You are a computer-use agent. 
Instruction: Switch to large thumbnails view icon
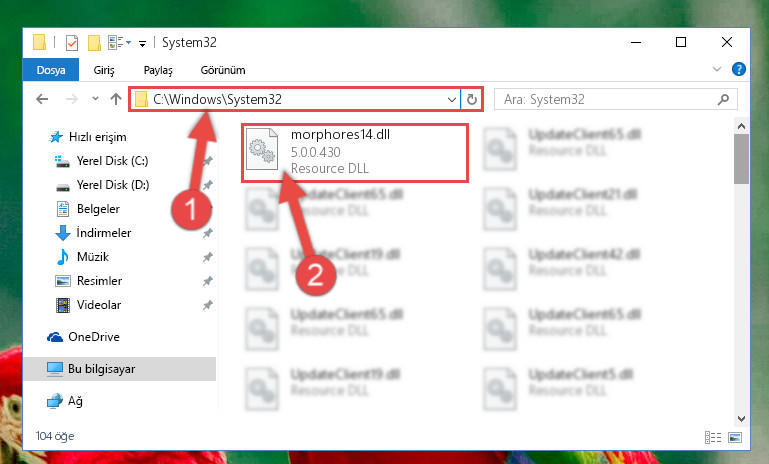click(x=735, y=437)
